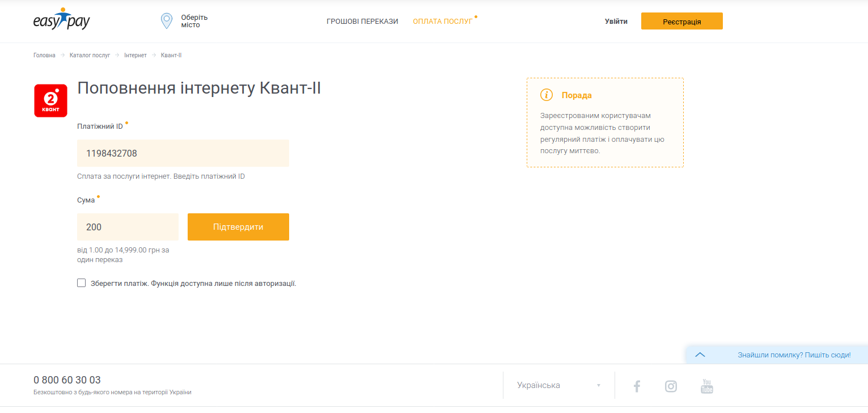Screen dimensions: 868x413
Task: Open Каталог послуг breadcrumb link
Action: 90,55
